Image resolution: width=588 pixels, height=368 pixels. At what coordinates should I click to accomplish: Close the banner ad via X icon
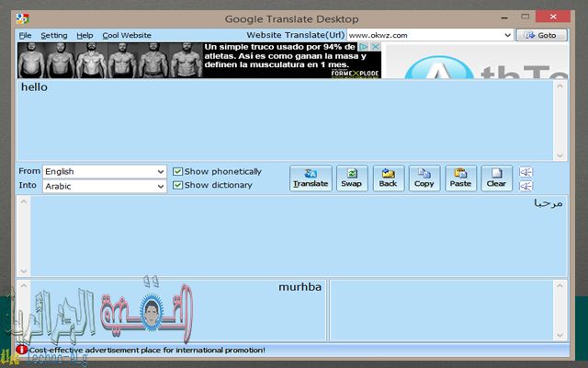pos(376,47)
